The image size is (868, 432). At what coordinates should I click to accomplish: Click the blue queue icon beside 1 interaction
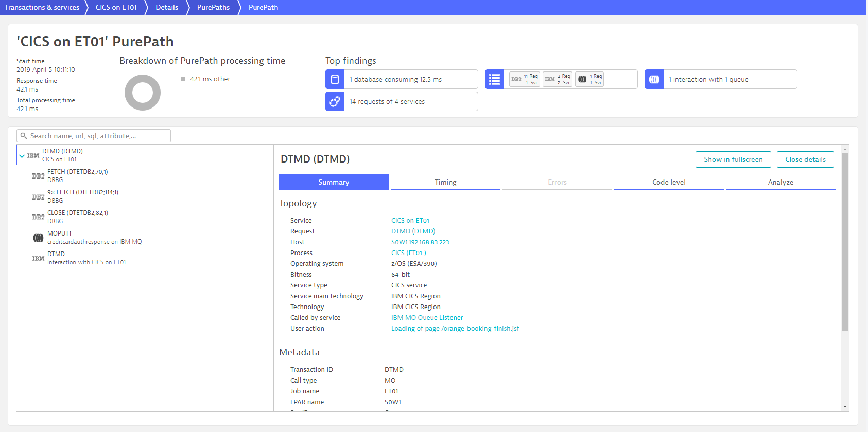[654, 79]
